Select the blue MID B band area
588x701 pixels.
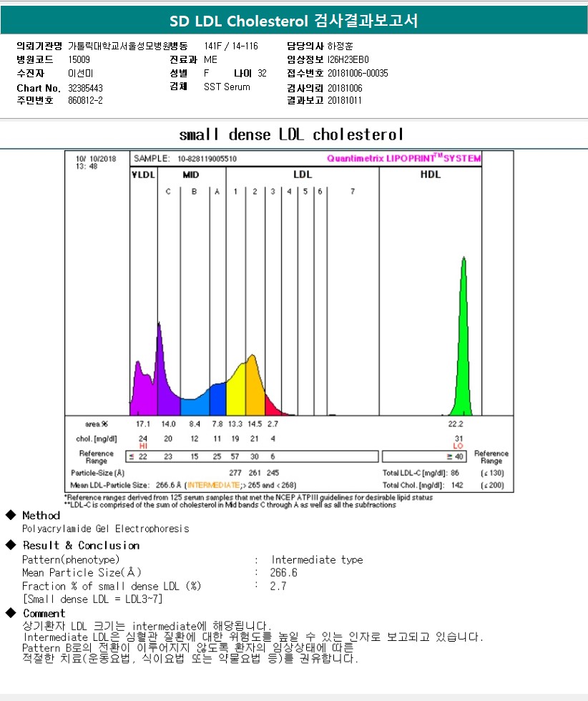point(192,406)
